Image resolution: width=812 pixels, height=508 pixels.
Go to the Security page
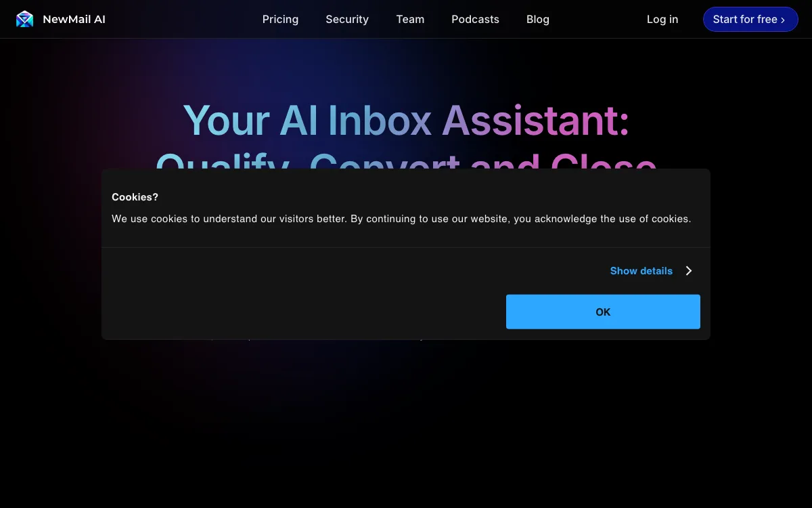coord(347,19)
